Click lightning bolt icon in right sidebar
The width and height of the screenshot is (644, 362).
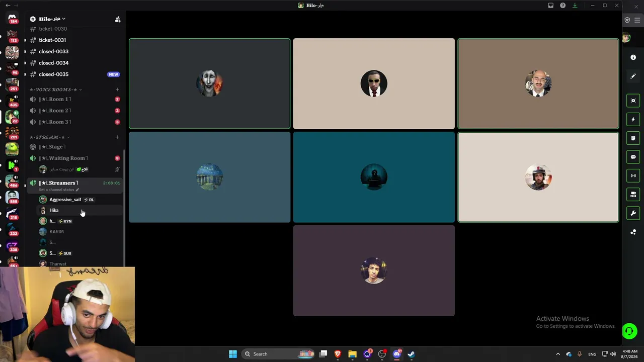click(x=633, y=119)
